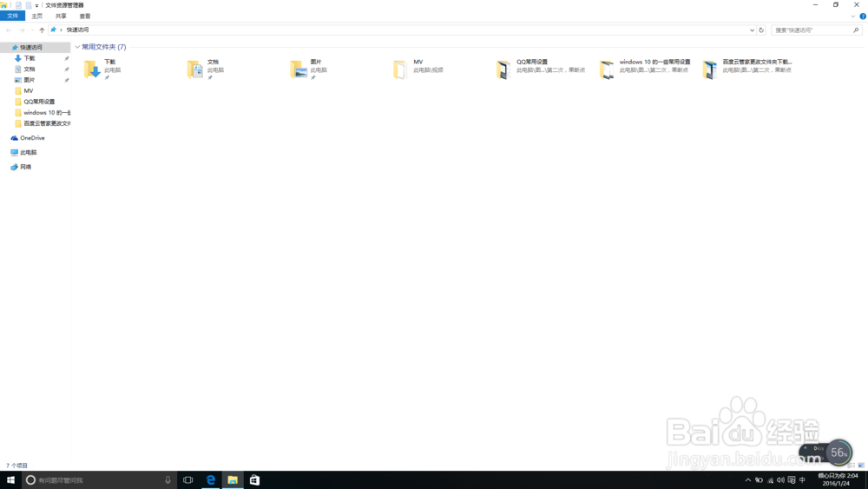The width and height of the screenshot is (868, 489).
Task: Select the 下载 folder icon in the file list
Action: tap(92, 69)
